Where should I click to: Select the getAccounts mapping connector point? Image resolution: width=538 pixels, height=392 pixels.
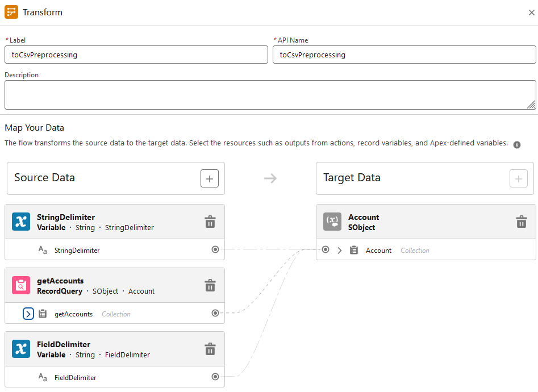(215, 313)
